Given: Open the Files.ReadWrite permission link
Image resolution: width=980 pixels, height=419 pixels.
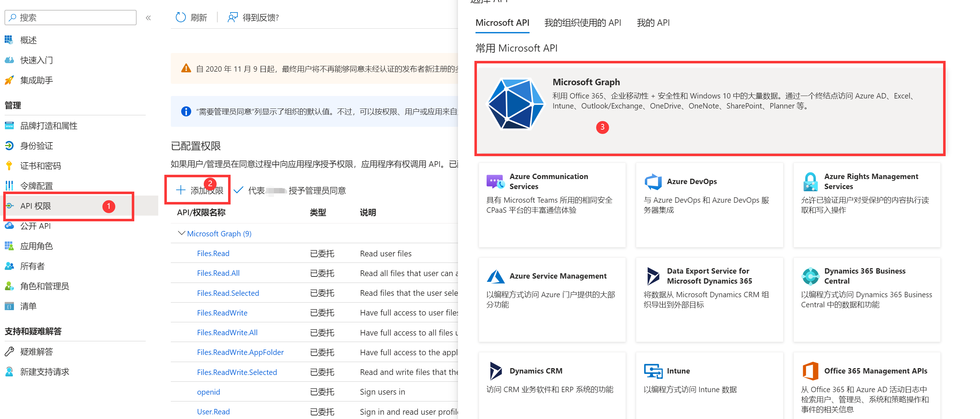Looking at the screenshot, I should point(222,313).
